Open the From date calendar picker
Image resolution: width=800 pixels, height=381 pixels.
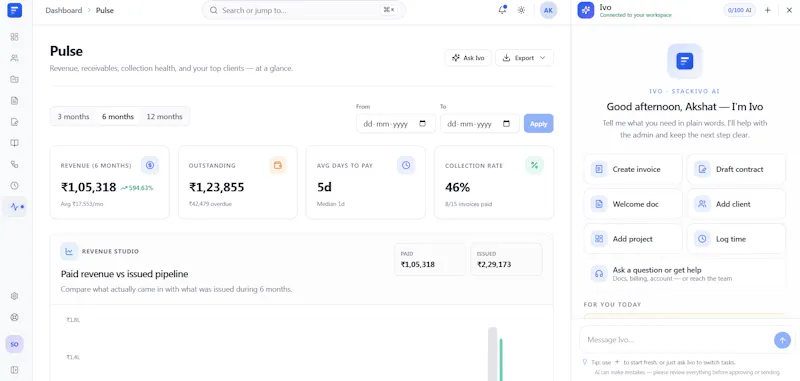coord(422,124)
